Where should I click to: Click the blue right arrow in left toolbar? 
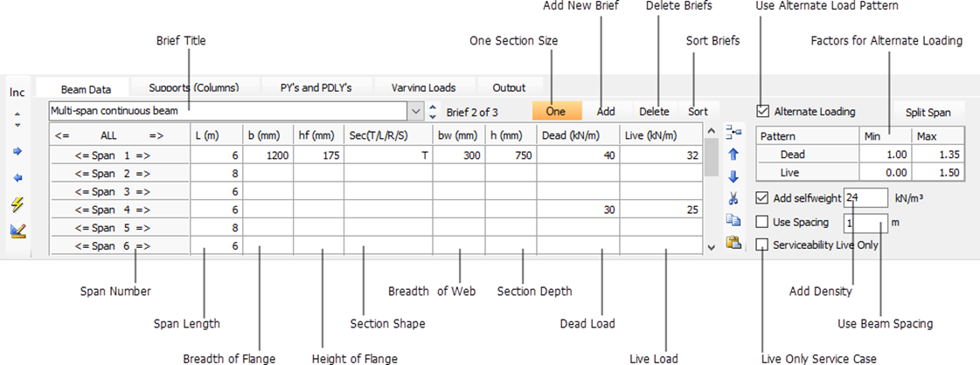17,151
